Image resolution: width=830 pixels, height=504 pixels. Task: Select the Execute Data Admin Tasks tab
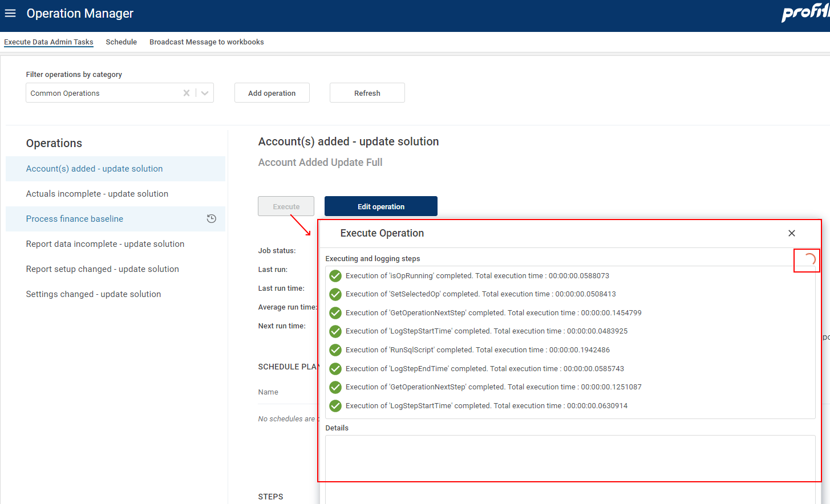[x=48, y=42]
